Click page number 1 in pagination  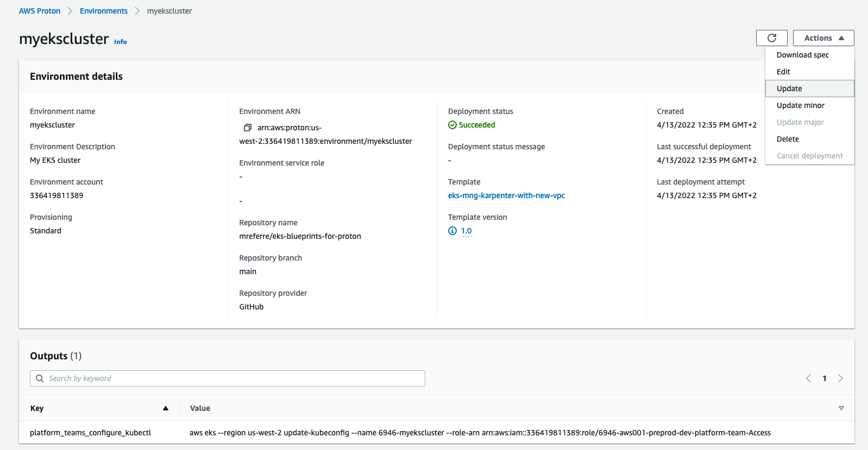[x=825, y=378]
